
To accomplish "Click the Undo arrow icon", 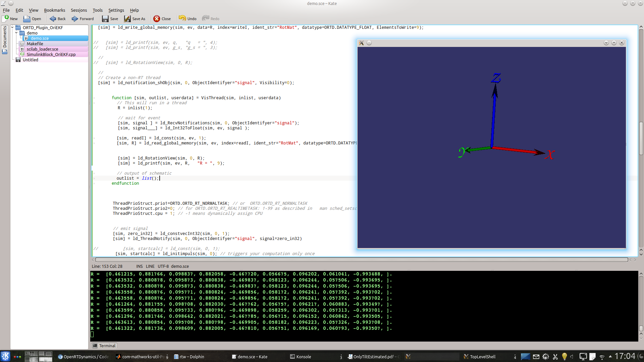I will pos(182,18).
